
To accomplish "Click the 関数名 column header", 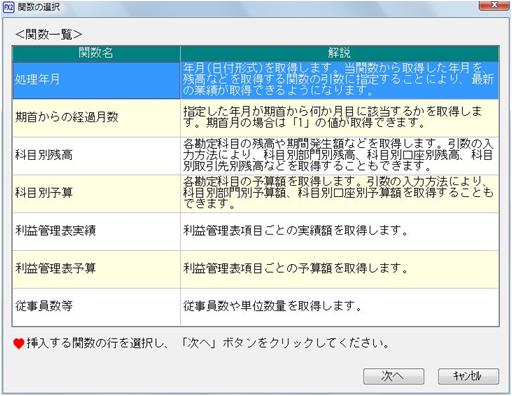I will [96, 53].
